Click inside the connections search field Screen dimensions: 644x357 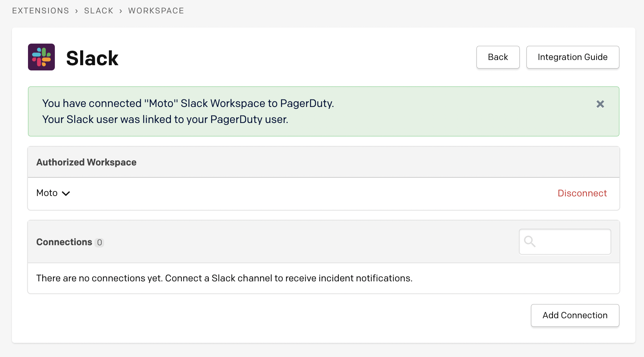pyautogui.click(x=565, y=241)
